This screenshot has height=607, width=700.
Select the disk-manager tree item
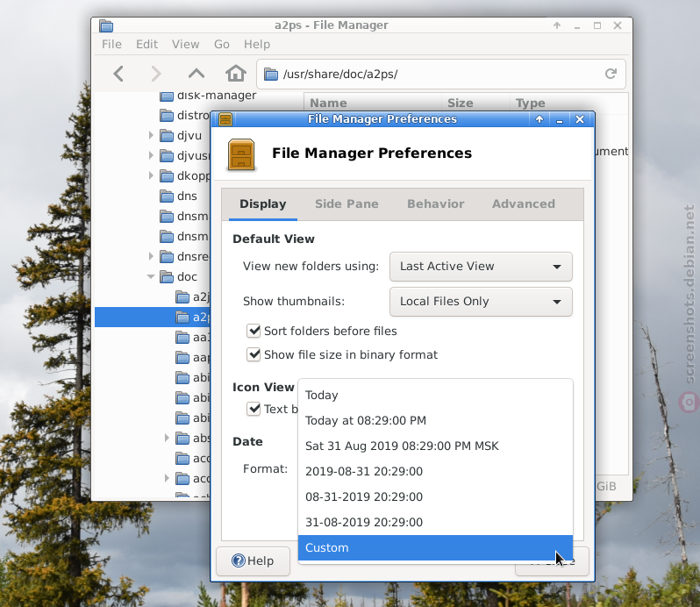point(217,96)
